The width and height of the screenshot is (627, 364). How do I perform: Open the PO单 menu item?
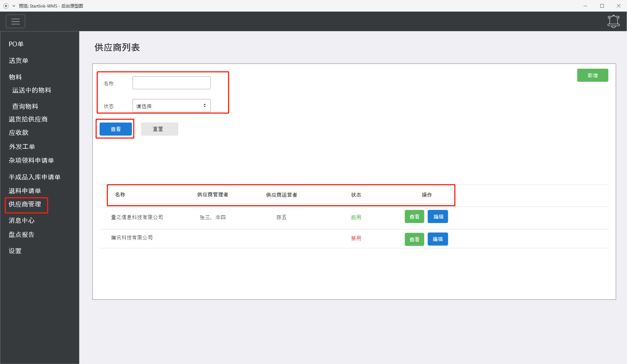coord(16,44)
